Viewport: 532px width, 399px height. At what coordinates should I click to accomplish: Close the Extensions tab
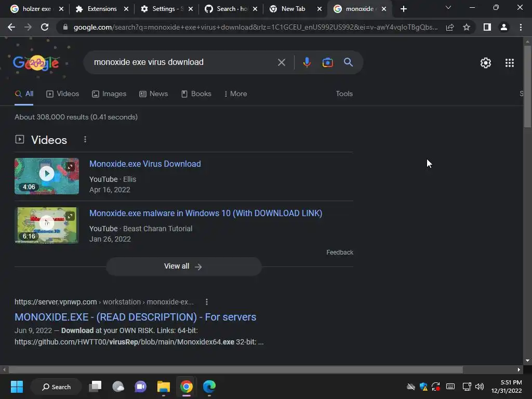tap(126, 9)
